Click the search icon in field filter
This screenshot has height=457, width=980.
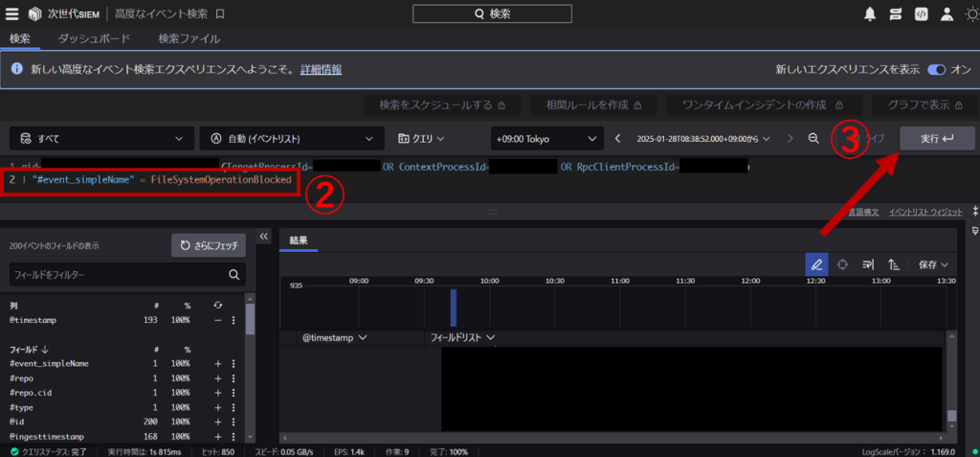tap(234, 274)
